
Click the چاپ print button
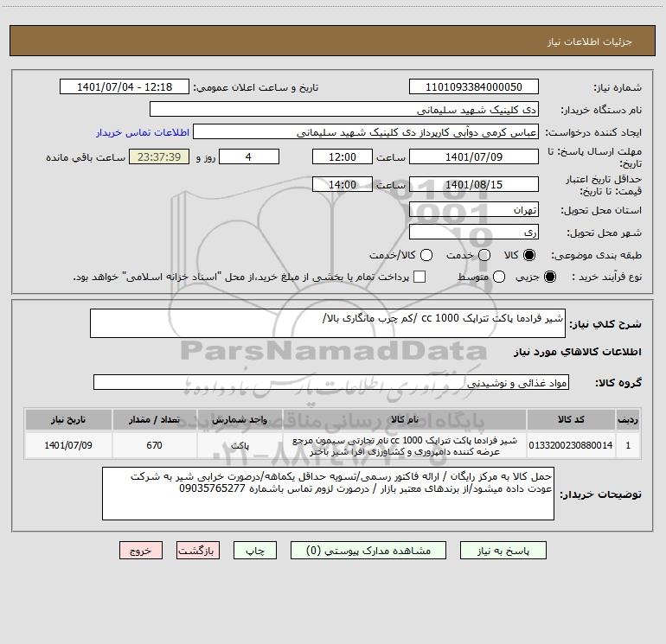point(255,551)
